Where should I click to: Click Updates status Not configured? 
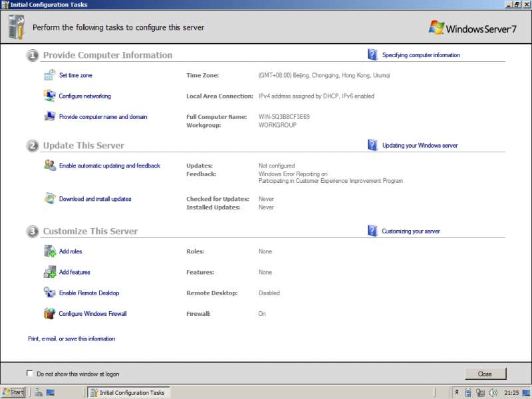[x=277, y=166]
